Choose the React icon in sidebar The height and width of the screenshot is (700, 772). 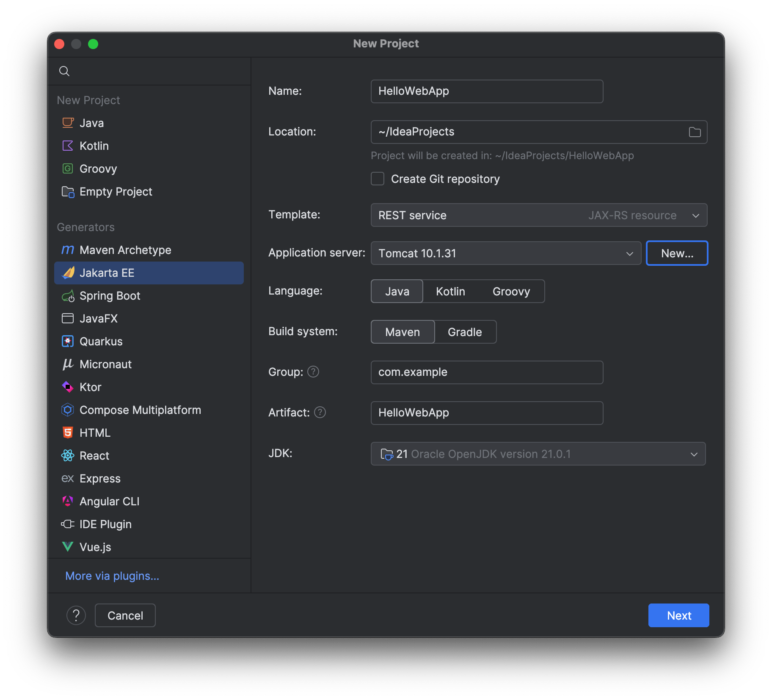tap(68, 456)
